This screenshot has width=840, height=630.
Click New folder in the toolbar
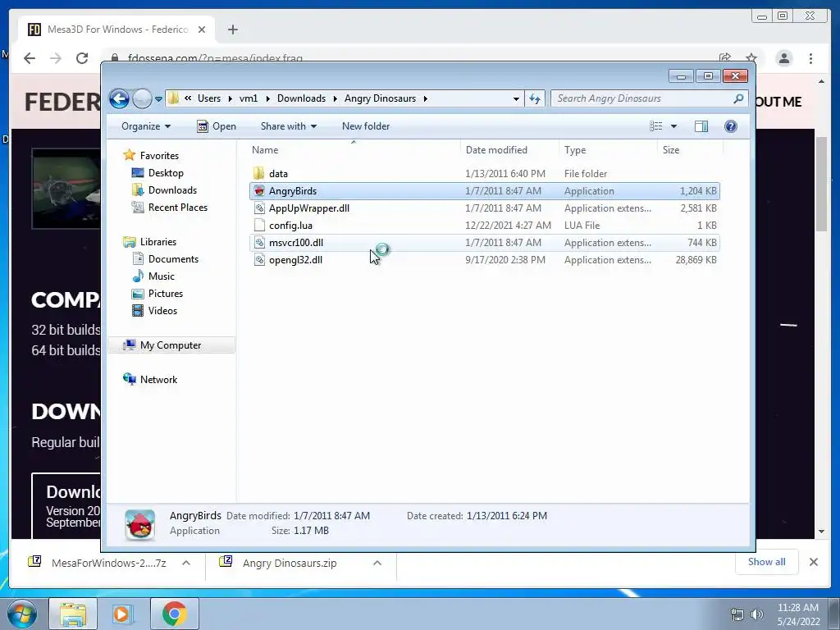pyautogui.click(x=366, y=126)
